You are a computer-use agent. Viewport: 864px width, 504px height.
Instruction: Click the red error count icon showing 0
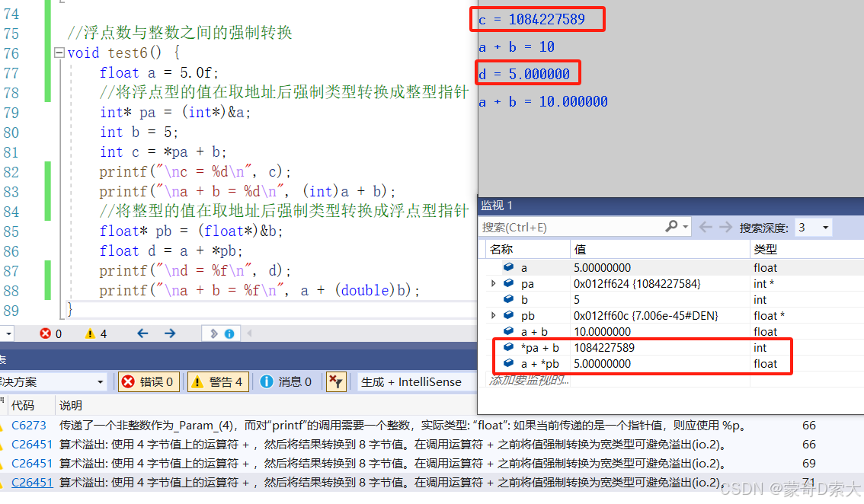coord(45,333)
